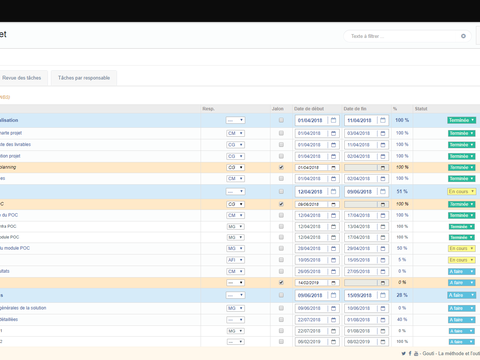Click the Jalon column header

click(x=278, y=109)
